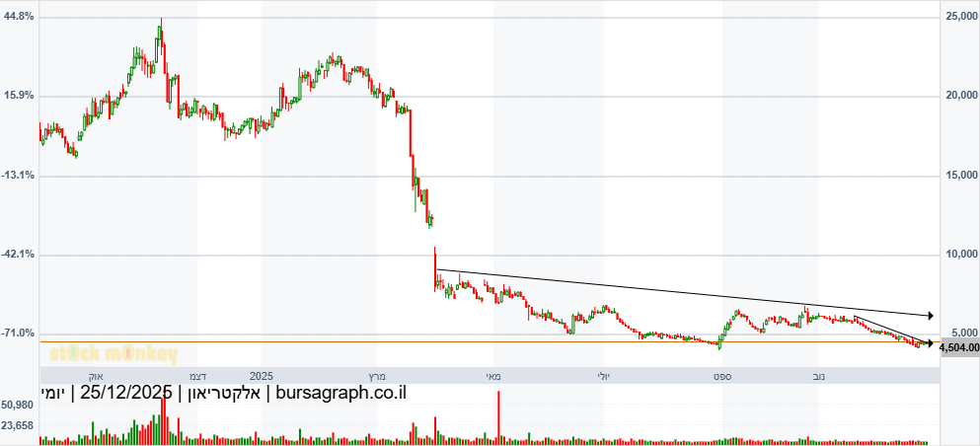Click the 44.8% percent axis label
The image size is (980, 446).
pyautogui.click(x=20, y=17)
